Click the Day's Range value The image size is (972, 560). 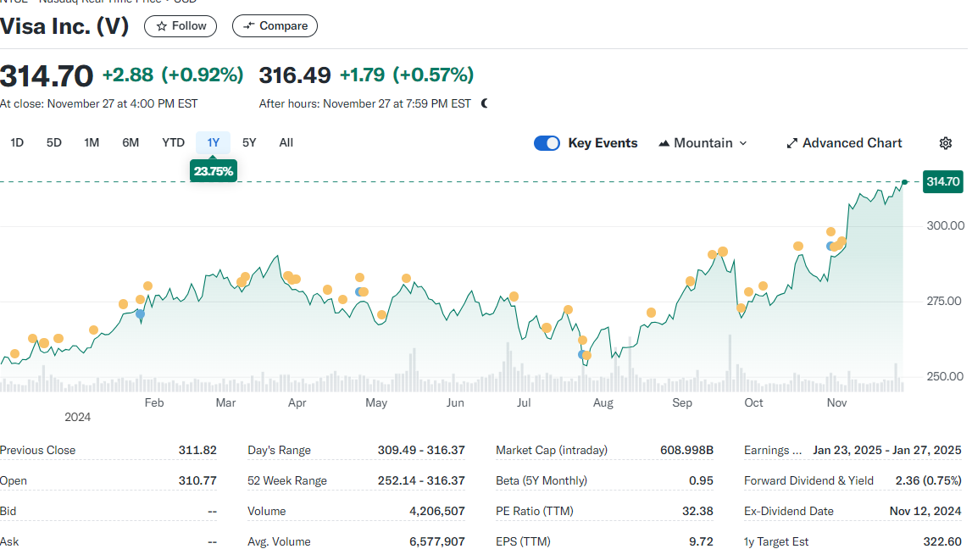(421, 451)
